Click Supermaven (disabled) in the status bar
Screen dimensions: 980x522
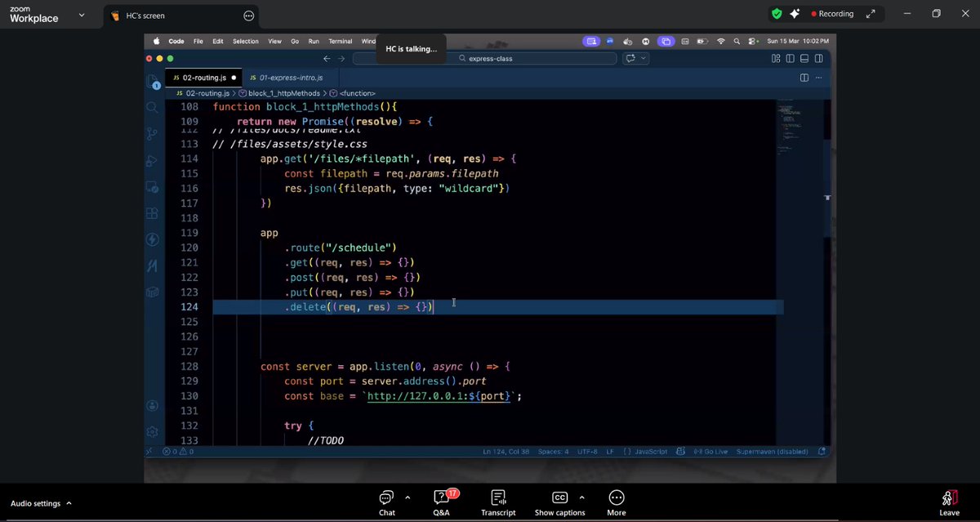tap(772, 451)
